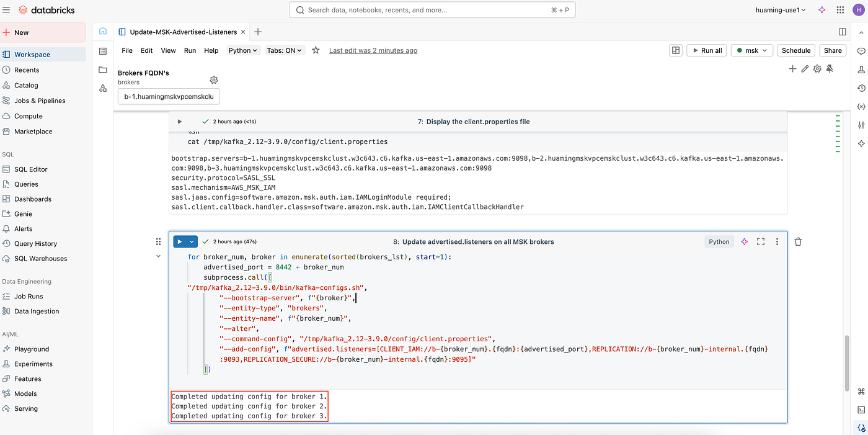Show the notebook table of contents

103,51
